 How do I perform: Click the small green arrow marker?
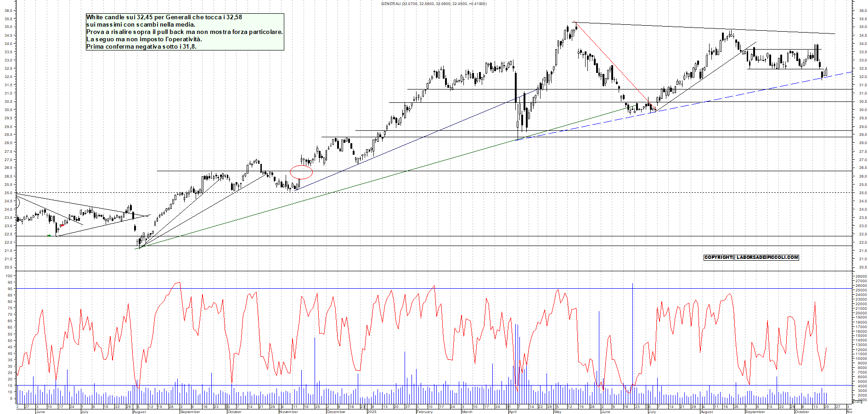pyautogui.click(x=49, y=235)
